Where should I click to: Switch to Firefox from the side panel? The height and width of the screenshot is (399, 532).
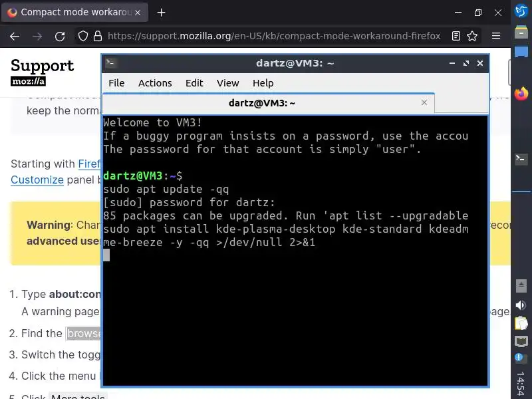pos(521,93)
